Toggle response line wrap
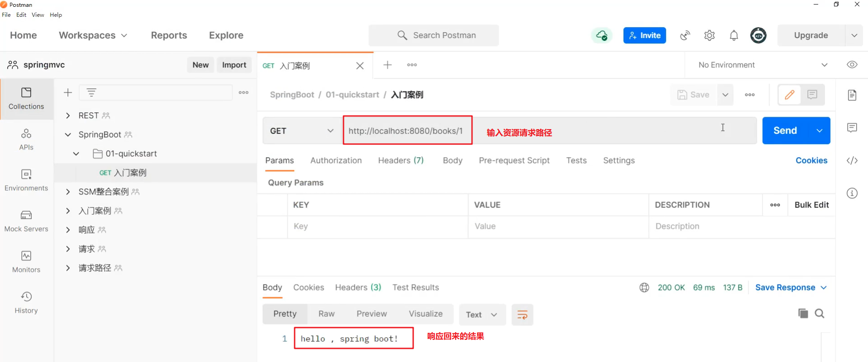 pyautogui.click(x=522, y=314)
